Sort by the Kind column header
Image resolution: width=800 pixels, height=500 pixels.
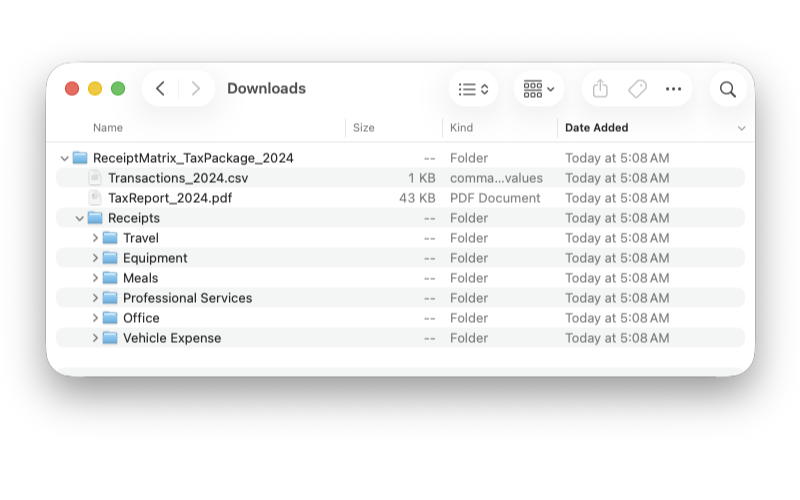coord(462,128)
